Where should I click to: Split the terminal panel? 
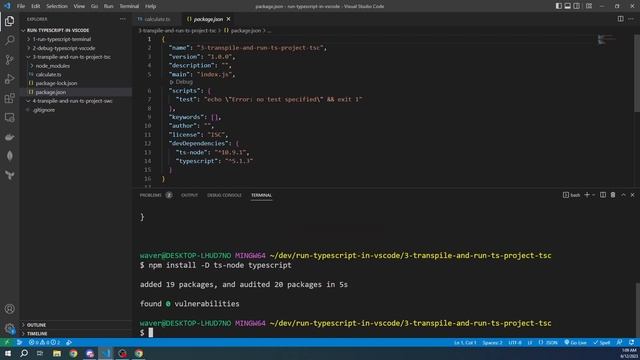(x=603, y=195)
